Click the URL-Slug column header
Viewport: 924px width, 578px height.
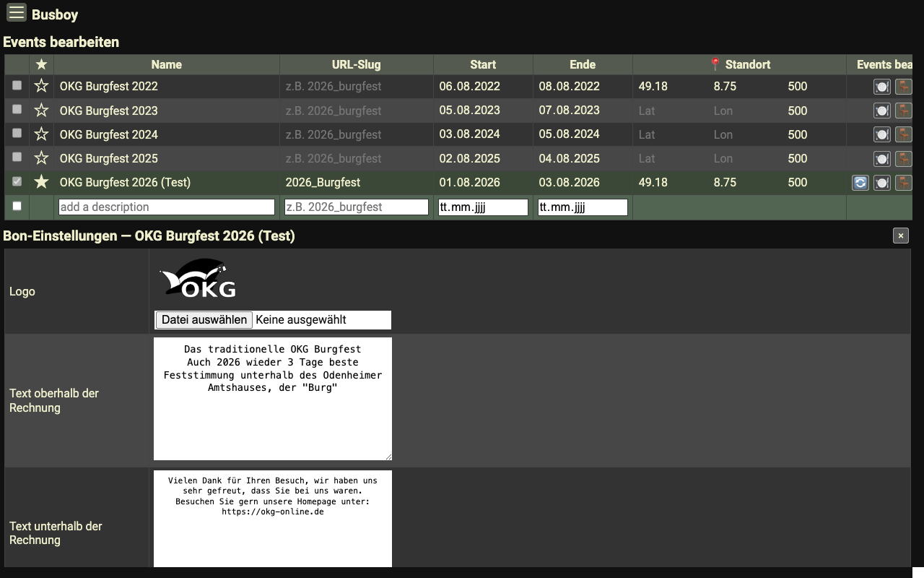click(357, 64)
